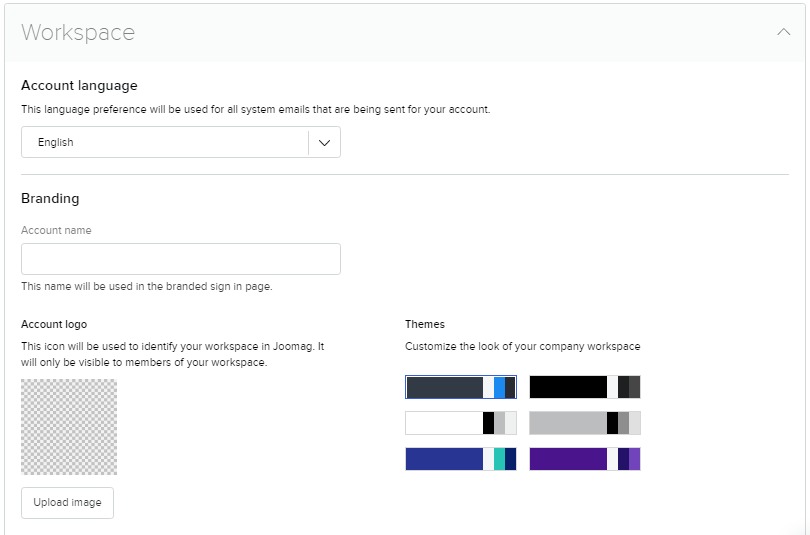
Task: Click the language dropdown arrow
Action: 324,142
